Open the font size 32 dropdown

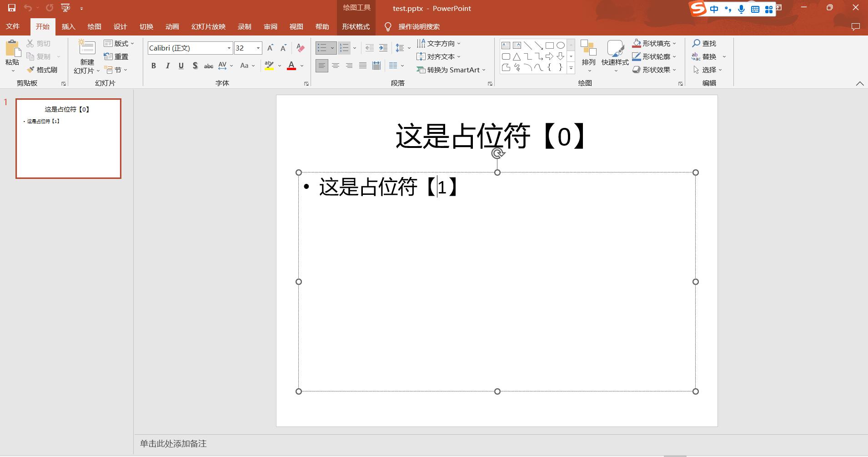pyautogui.click(x=258, y=47)
